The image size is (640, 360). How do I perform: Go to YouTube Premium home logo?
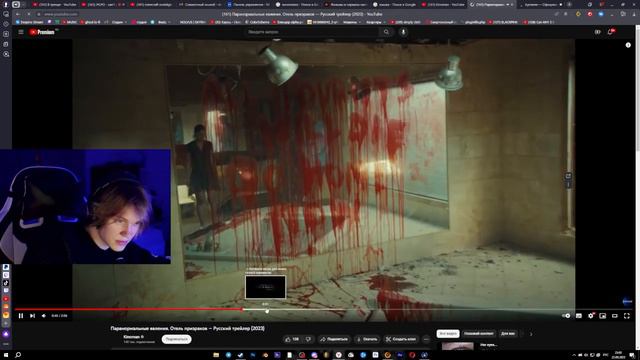(x=43, y=32)
